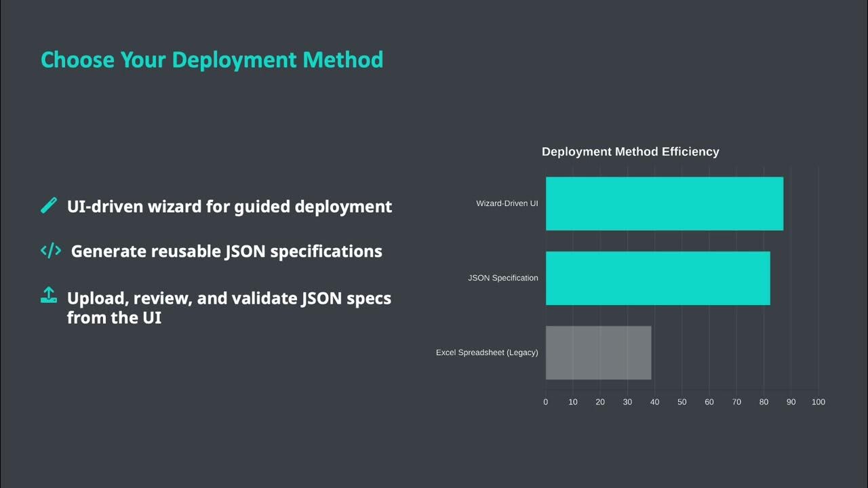The width and height of the screenshot is (868, 488).
Task: Click the 'JSON Specification' axis label
Action: 502,278
